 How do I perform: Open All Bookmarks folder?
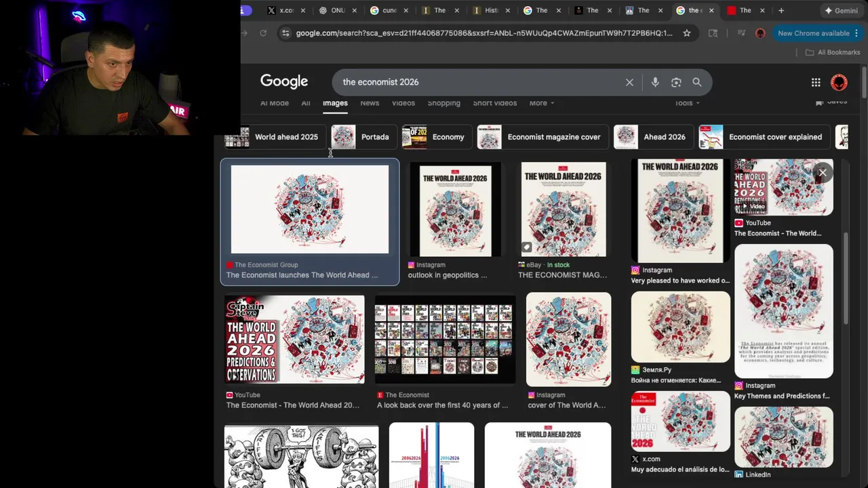point(832,52)
